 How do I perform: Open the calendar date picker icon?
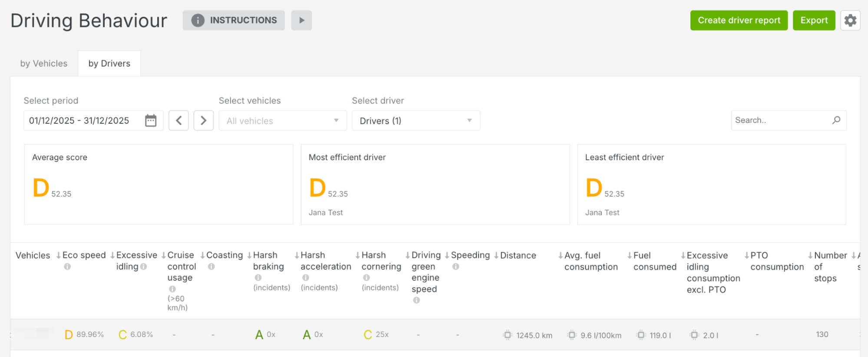151,120
